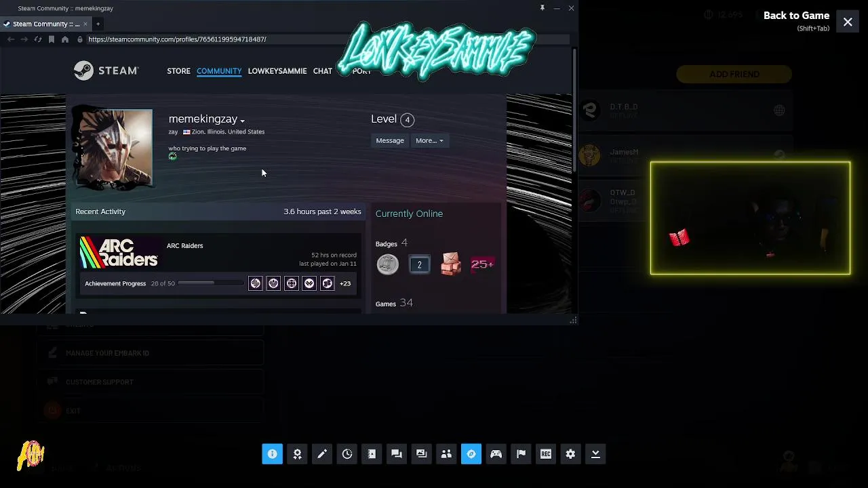
Task: Open the playtime clock icon in overlay toolbar
Action: [x=347, y=454]
